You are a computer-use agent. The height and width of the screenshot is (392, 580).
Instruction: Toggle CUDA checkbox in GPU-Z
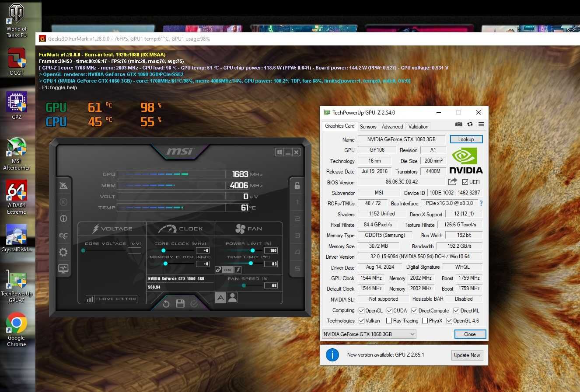click(389, 311)
